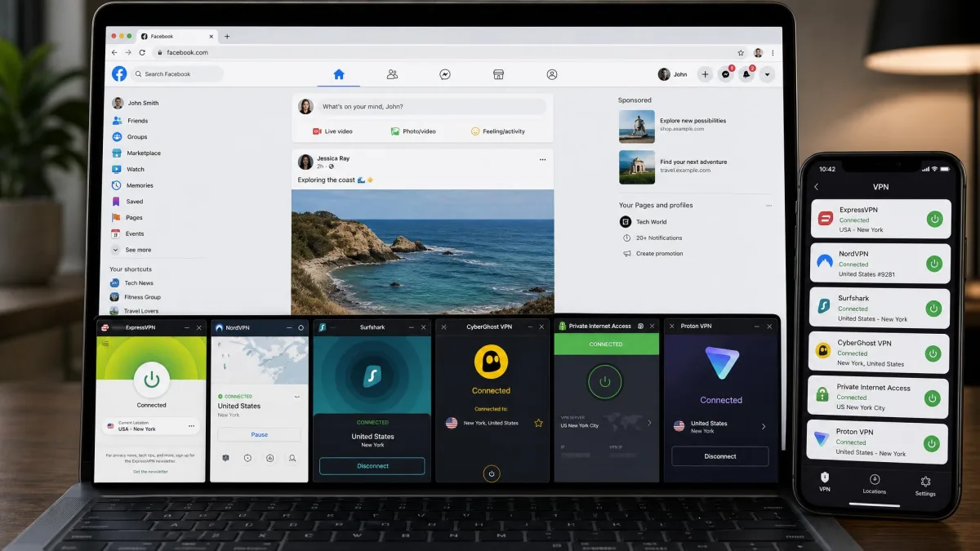
Task: Open Your Pages and profiles options
Action: click(x=768, y=206)
